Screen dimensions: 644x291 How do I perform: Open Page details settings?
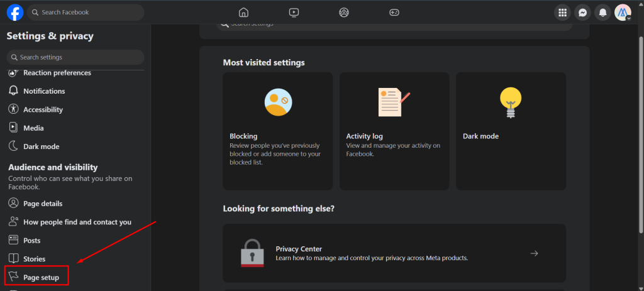pyautogui.click(x=75, y=204)
